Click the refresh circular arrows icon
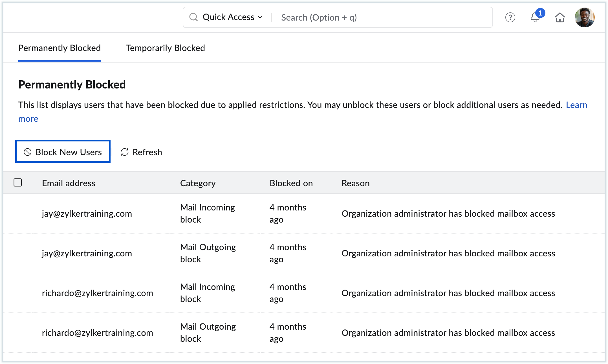Screen dimensions: 608x364 coord(125,152)
